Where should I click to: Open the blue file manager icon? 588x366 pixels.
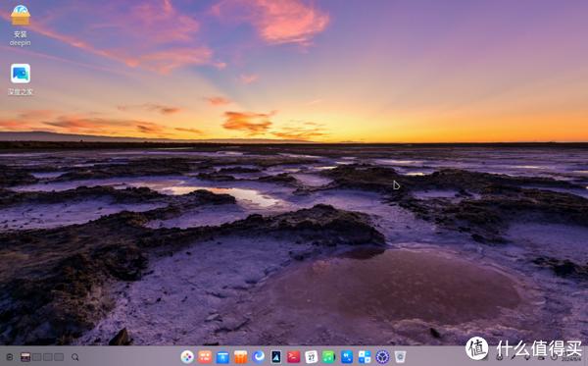tap(222, 356)
